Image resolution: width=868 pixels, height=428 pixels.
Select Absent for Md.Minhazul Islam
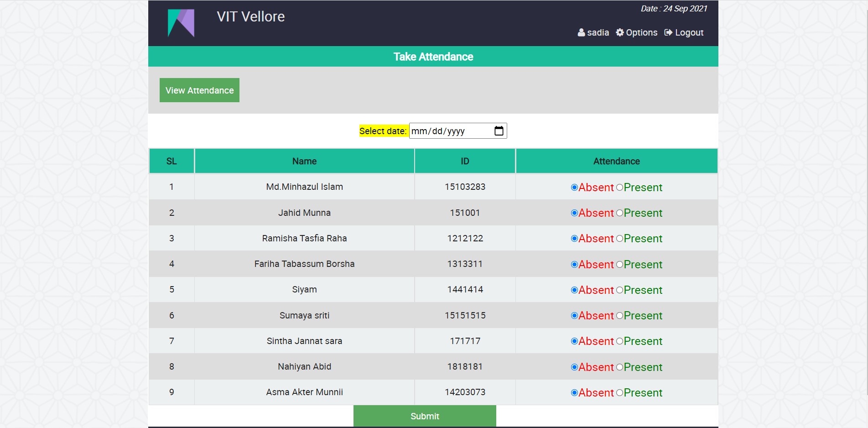click(x=574, y=188)
